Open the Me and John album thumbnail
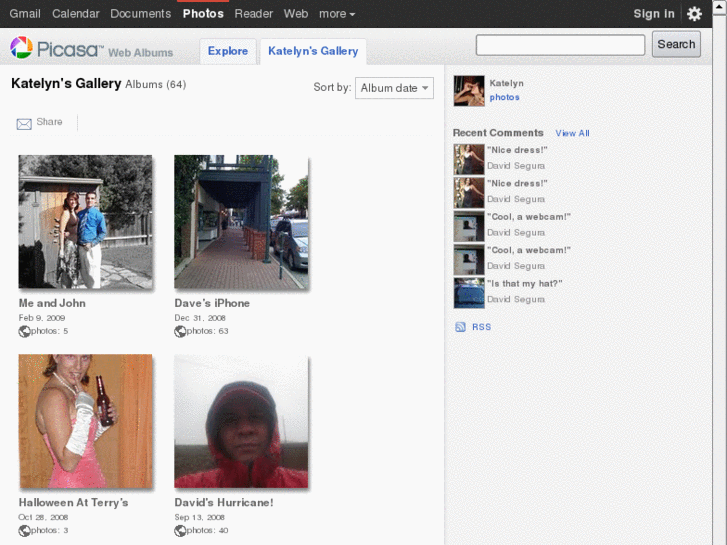Screen dimensions: 727x545 [x=86, y=222]
